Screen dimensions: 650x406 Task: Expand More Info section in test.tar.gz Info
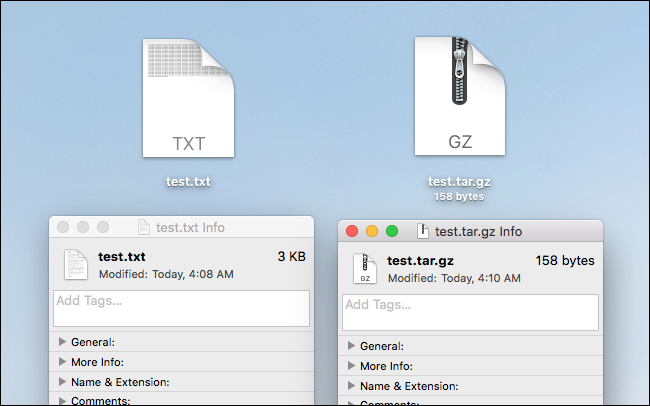(351, 366)
